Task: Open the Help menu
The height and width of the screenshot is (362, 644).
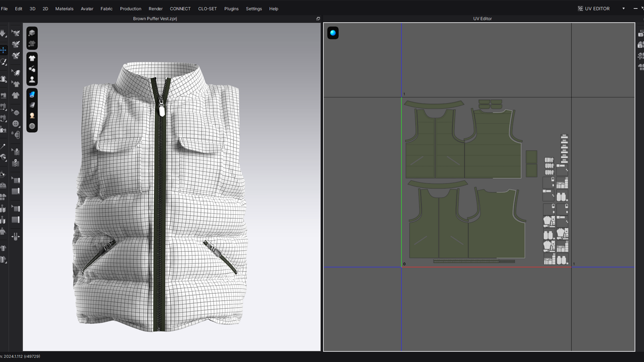Action: [273, 9]
